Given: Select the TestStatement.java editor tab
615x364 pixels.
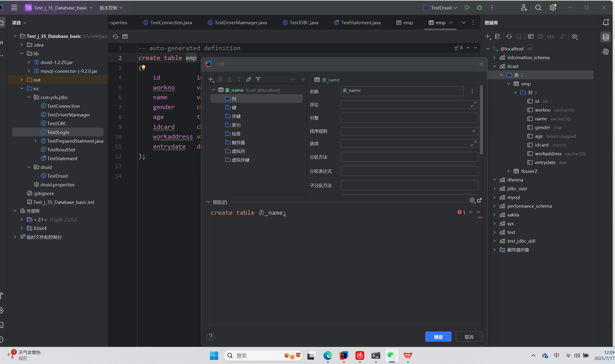Looking at the screenshot, I should tap(360, 23).
